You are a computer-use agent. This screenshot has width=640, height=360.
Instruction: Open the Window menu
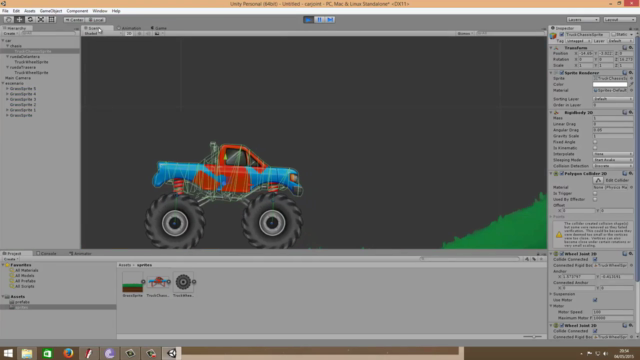pyautogui.click(x=100, y=11)
